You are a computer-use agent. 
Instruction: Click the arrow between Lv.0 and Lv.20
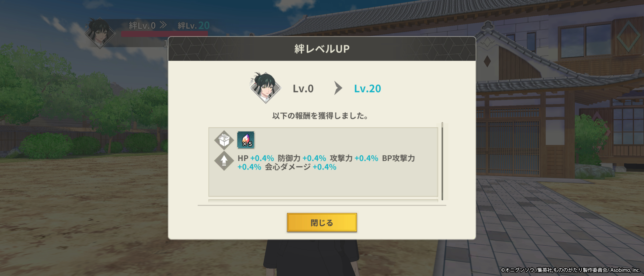click(x=338, y=88)
